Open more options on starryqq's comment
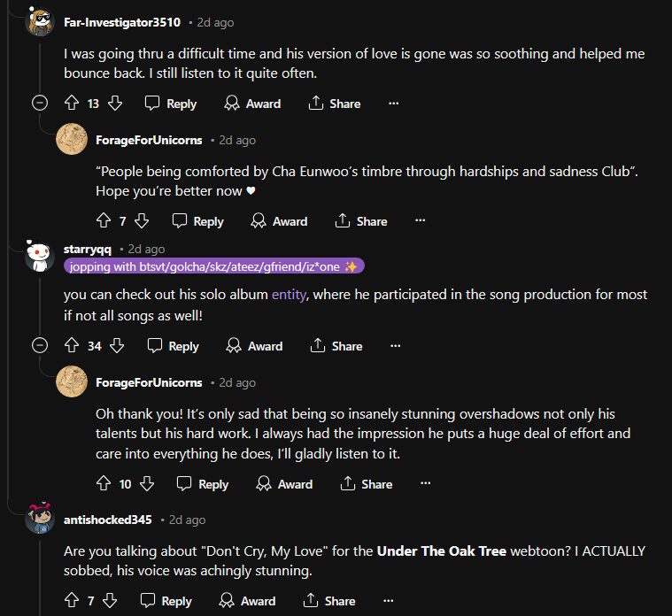The image size is (672, 616). click(x=394, y=346)
